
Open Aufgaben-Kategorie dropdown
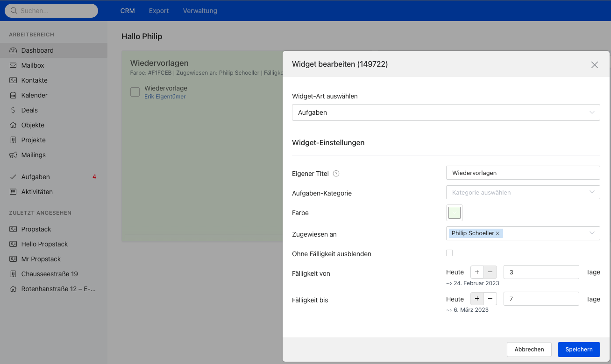[x=523, y=192]
